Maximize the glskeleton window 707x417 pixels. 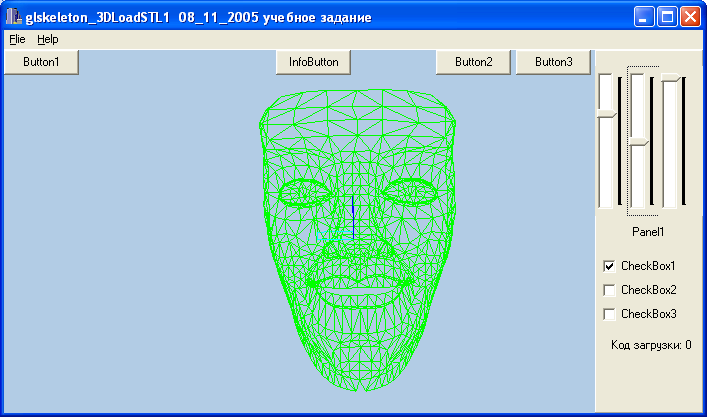pyautogui.click(x=667, y=17)
